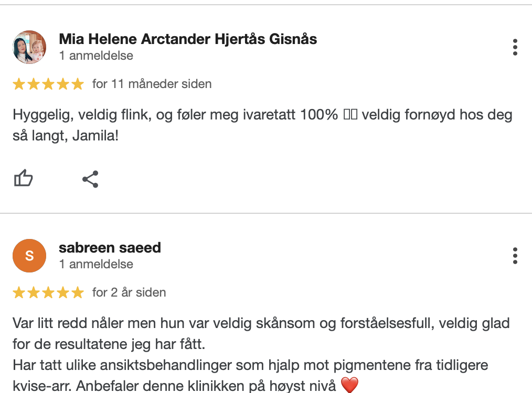
Task: Open three-dot menu for sabreen saeed's review
Action: coord(515,256)
